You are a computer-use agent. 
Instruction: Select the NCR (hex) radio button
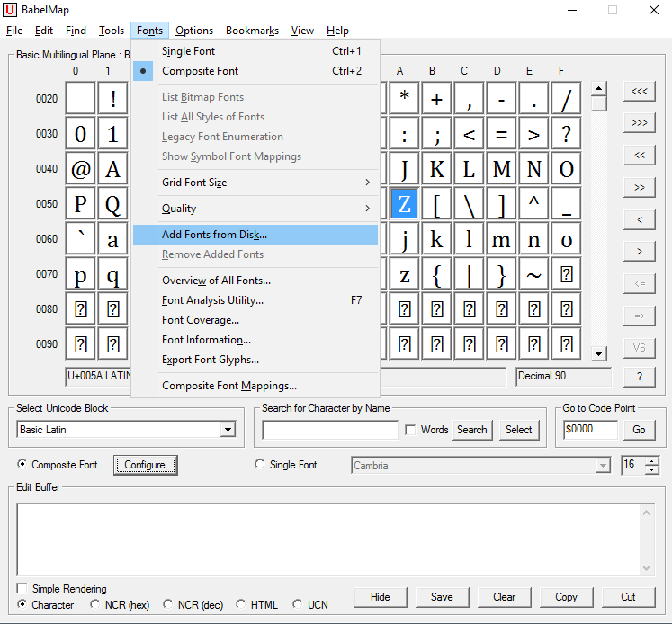tap(94, 604)
